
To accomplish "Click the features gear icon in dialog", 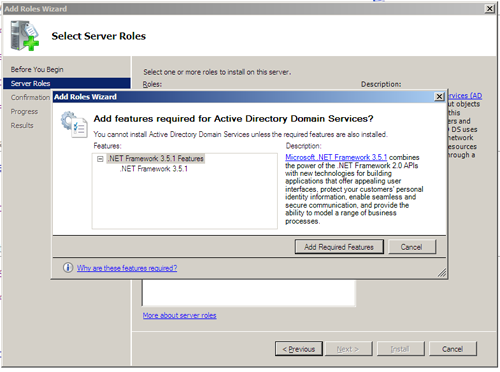I will point(74,125).
